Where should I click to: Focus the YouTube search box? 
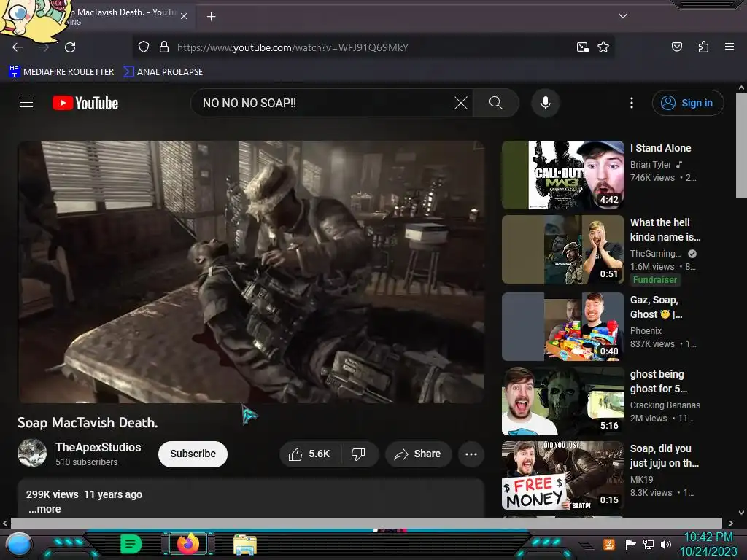[x=324, y=103]
